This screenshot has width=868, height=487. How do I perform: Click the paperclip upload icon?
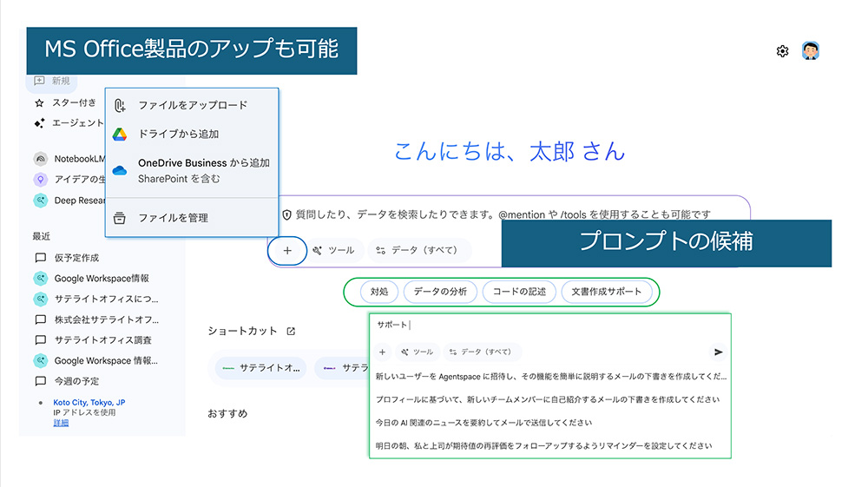pyautogui.click(x=120, y=105)
